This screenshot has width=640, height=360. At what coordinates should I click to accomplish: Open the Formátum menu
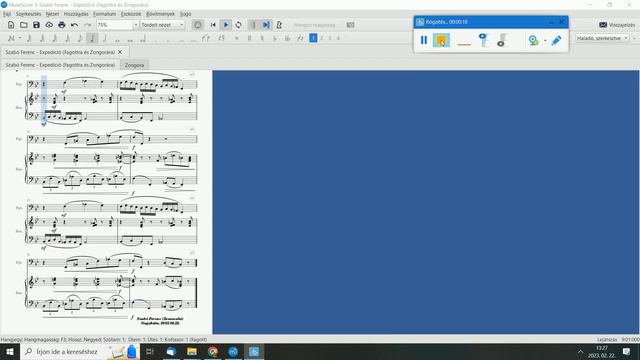click(x=104, y=14)
